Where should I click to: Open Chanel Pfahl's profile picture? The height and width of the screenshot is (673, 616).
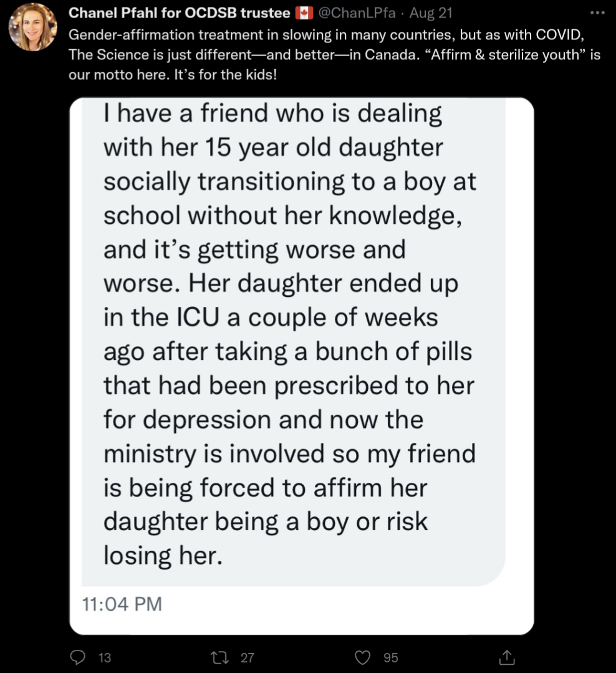[33, 27]
